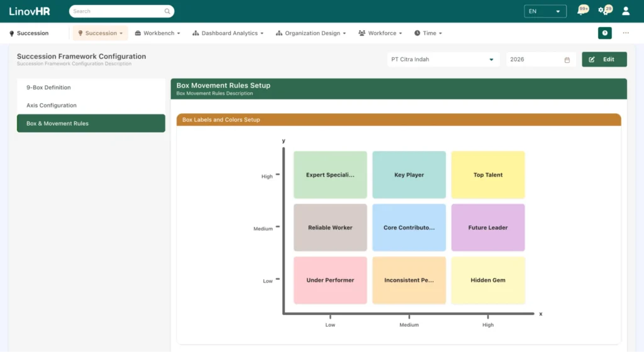
Task: Click into the Search field
Action: tap(121, 11)
